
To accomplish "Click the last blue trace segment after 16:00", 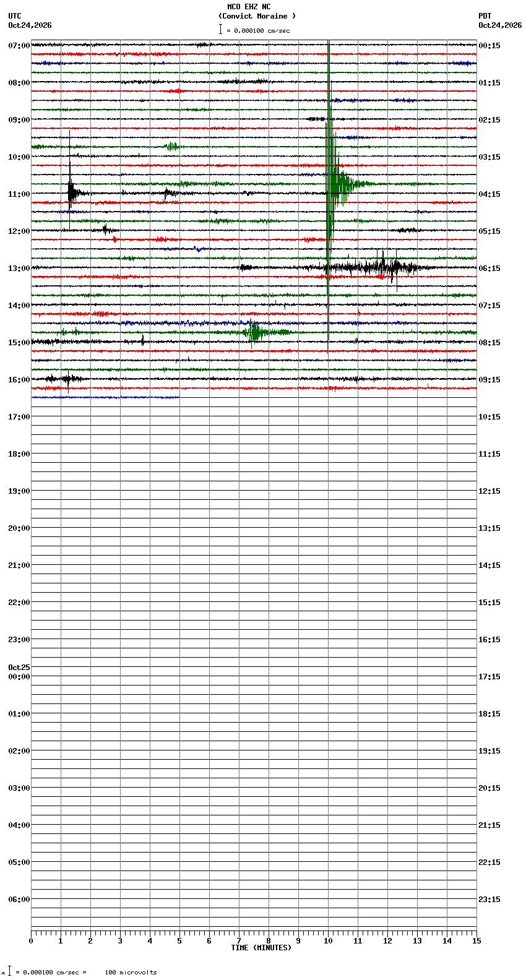I will (105, 397).
